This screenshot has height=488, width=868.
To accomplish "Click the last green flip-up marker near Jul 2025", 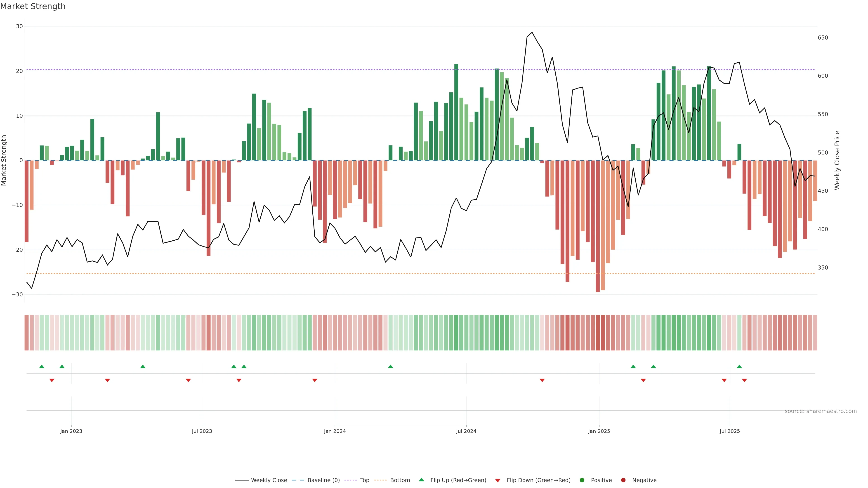I will pos(739,366).
